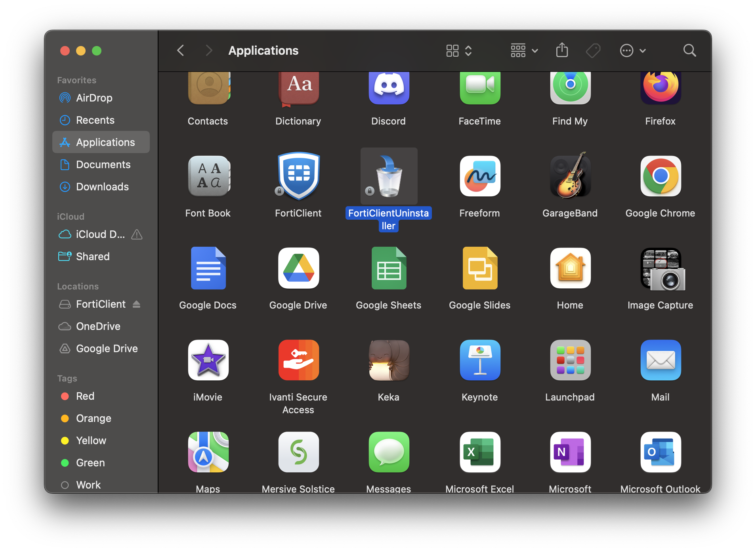The image size is (756, 552).
Task: Click the Mail envelope icon
Action: [x=661, y=360]
